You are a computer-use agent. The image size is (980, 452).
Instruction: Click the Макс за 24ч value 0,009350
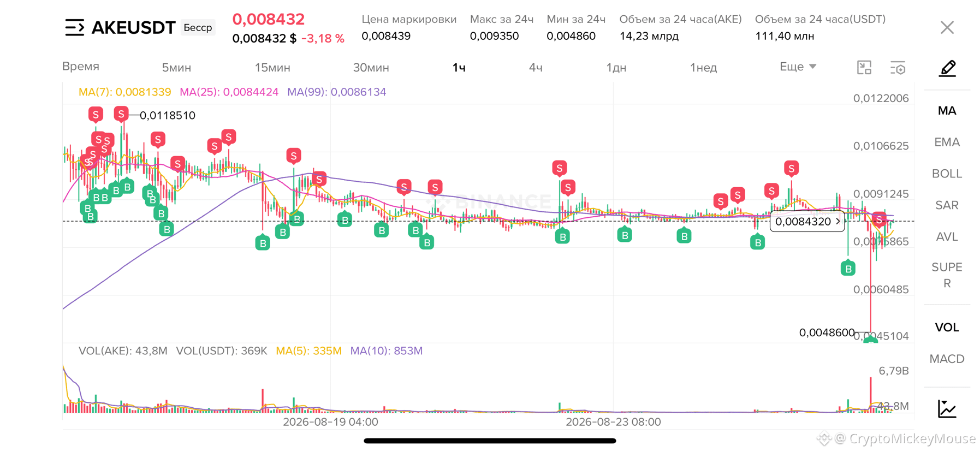pyautogui.click(x=494, y=36)
